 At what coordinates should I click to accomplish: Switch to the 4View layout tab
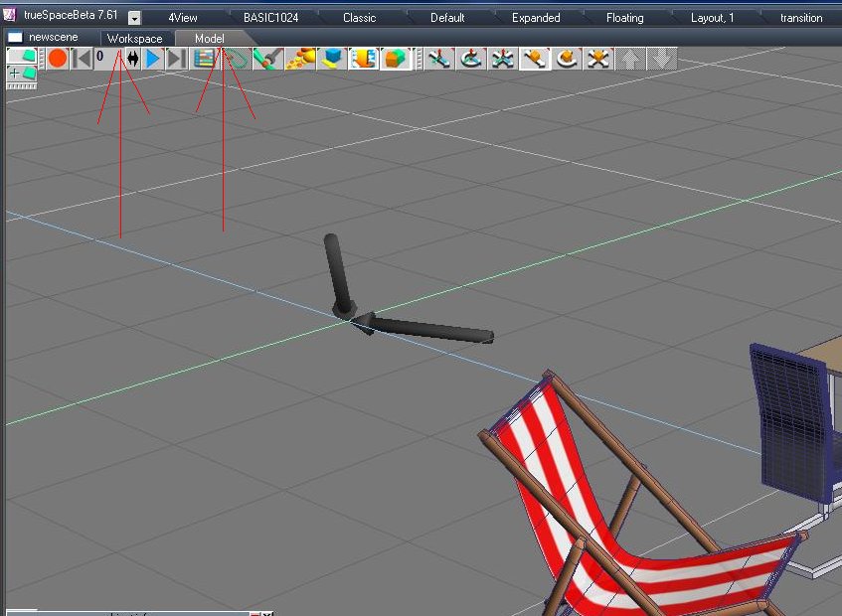[x=183, y=18]
